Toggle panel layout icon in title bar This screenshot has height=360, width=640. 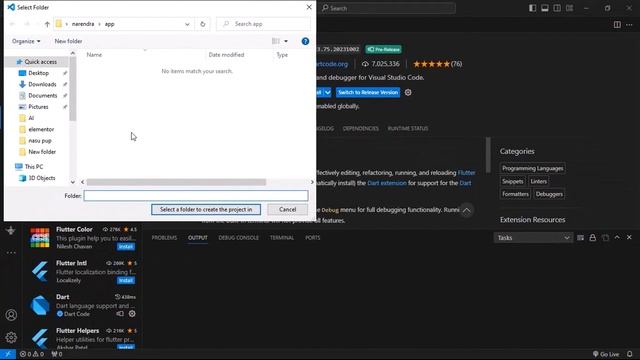click(x=544, y=8)
